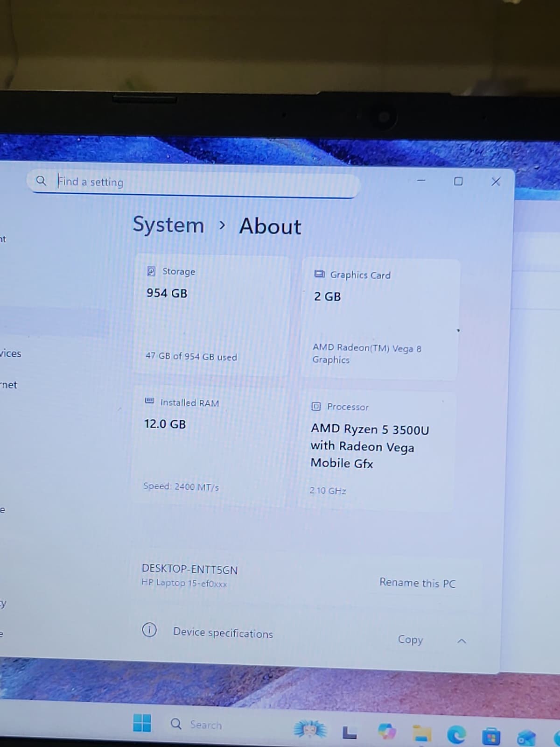Image resolution: width=560 pixels, height=747 pixels.
Task: Open the L-shaped app icon on taskbar
Action: pos(350,733)
